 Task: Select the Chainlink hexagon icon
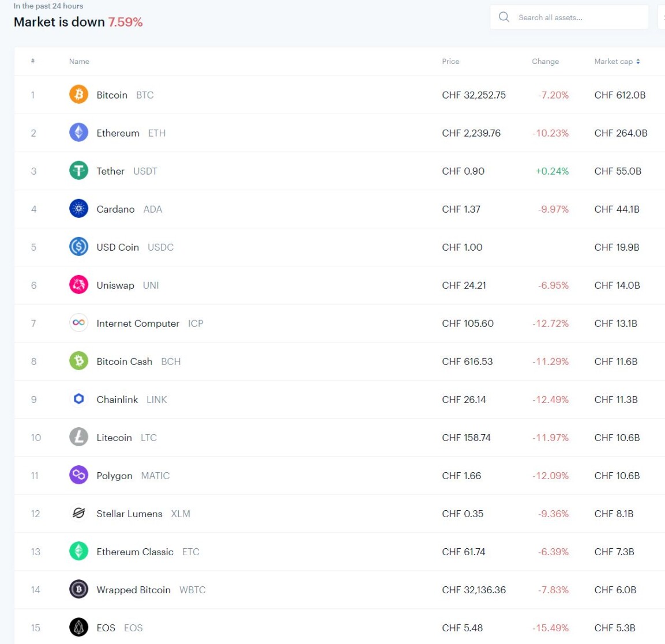coord(78,399)
